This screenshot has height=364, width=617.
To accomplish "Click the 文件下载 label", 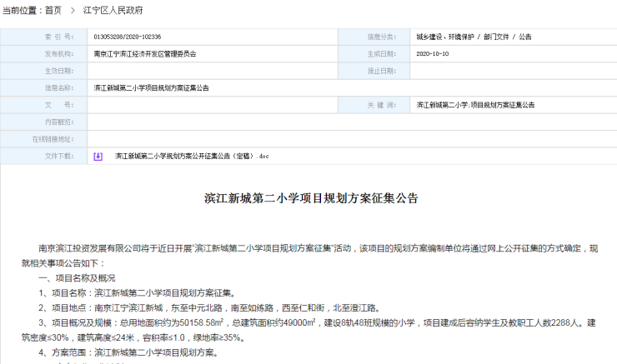I will tap(59, 156).
